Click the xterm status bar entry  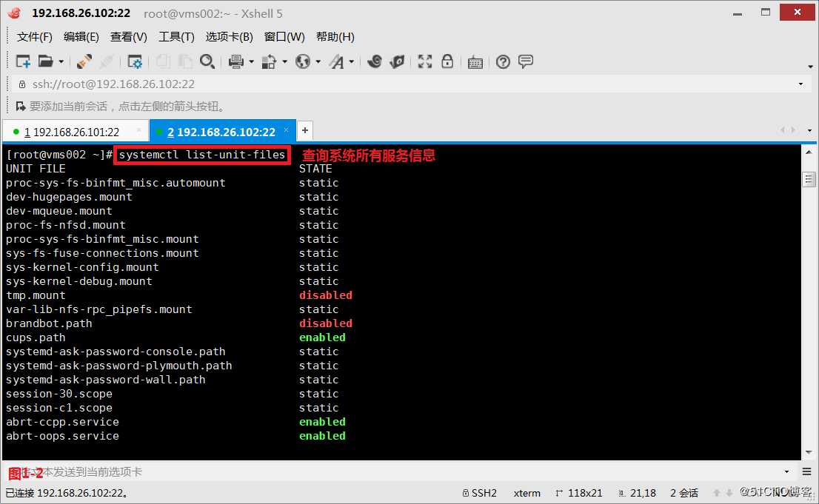coord(527,492)
